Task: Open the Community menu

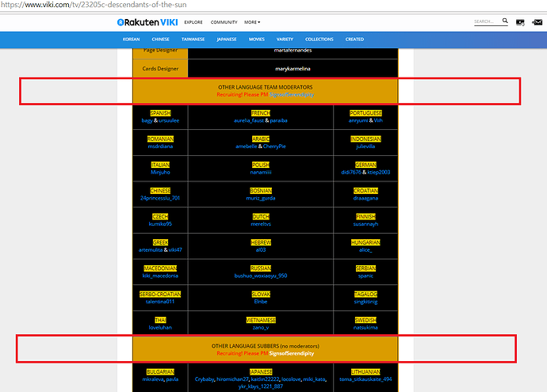Action: [224, 22]
